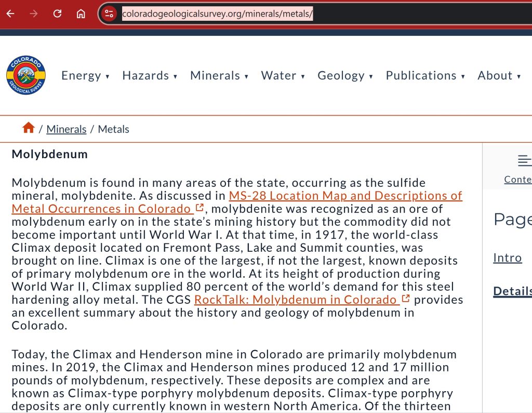Expand the Energy dropdown menu
This screenshot has height=413, width=532.
coord(85,76)
